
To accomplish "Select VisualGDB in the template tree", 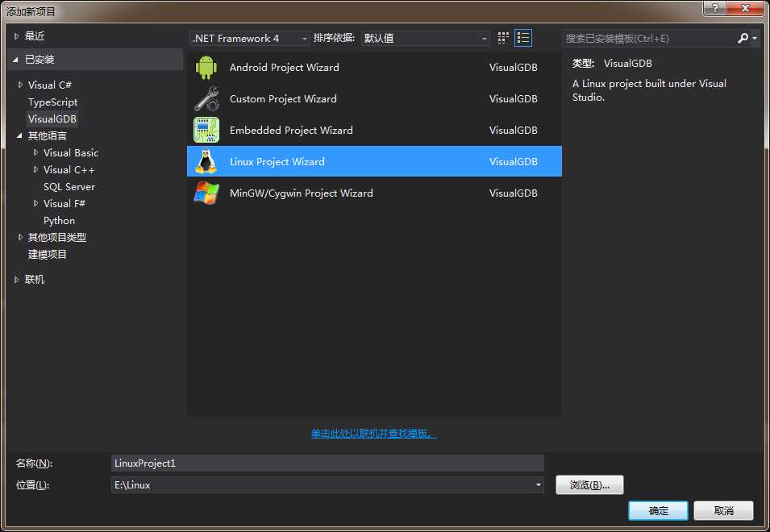I will point(52,118).
